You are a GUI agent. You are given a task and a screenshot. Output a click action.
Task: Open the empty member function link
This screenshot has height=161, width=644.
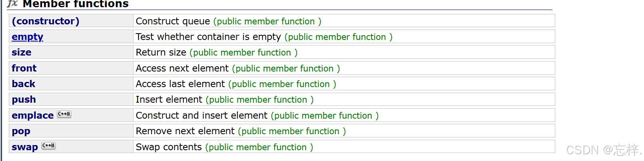pyautogui.click(x=27, y=37)
